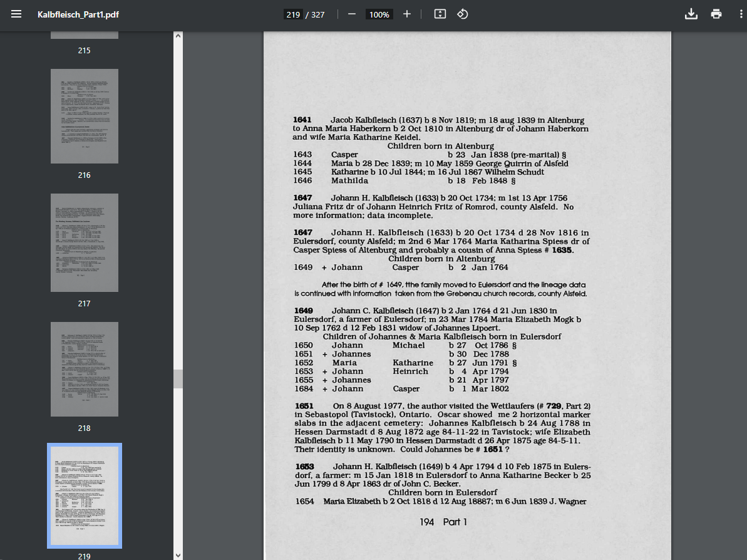Screen dimensions: 747x560
Task: Zoom out with the minus icon
Action: [x=352, y=14]
